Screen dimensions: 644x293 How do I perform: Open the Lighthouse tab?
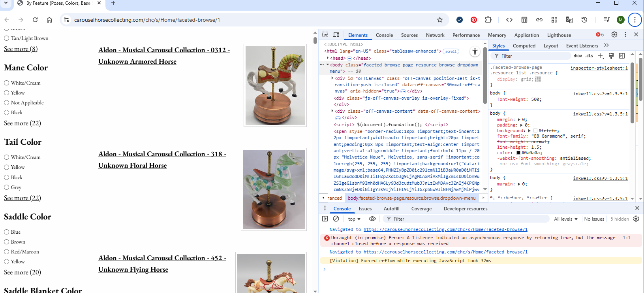tap(559, 35)
